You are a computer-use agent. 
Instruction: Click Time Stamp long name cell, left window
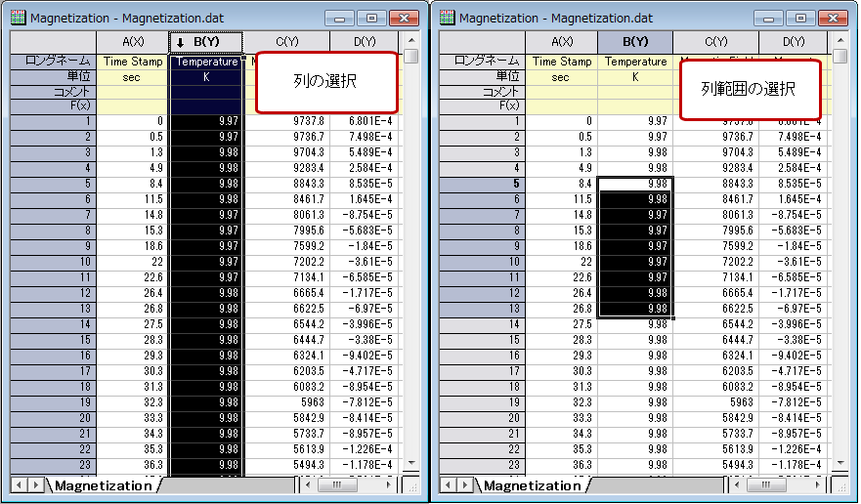pyautogui.click(x=132, y=62)
